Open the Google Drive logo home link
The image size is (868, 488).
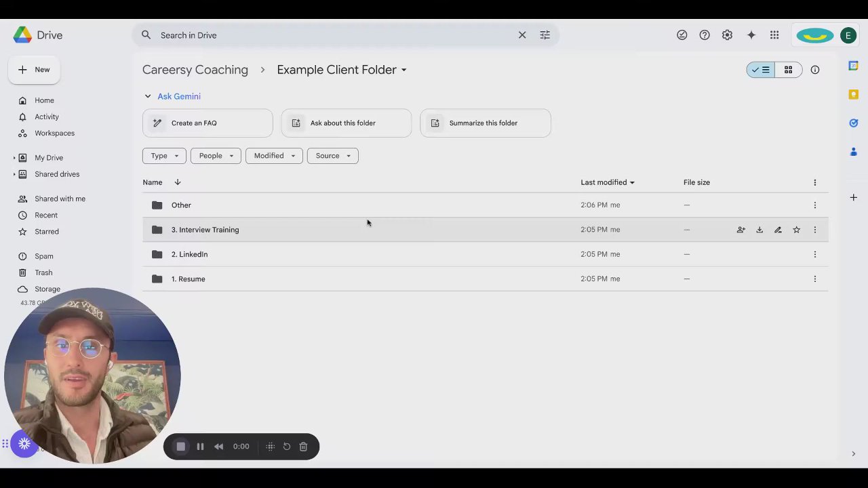click(38, 35)
